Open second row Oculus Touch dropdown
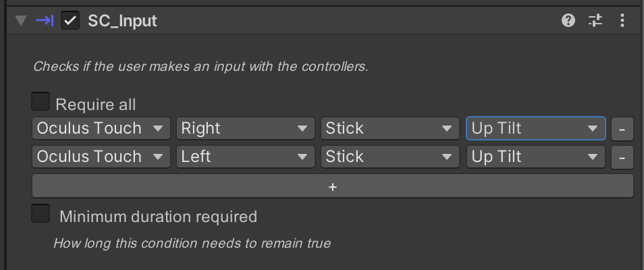This screenshot has width=644, height=270. point(101,157)
